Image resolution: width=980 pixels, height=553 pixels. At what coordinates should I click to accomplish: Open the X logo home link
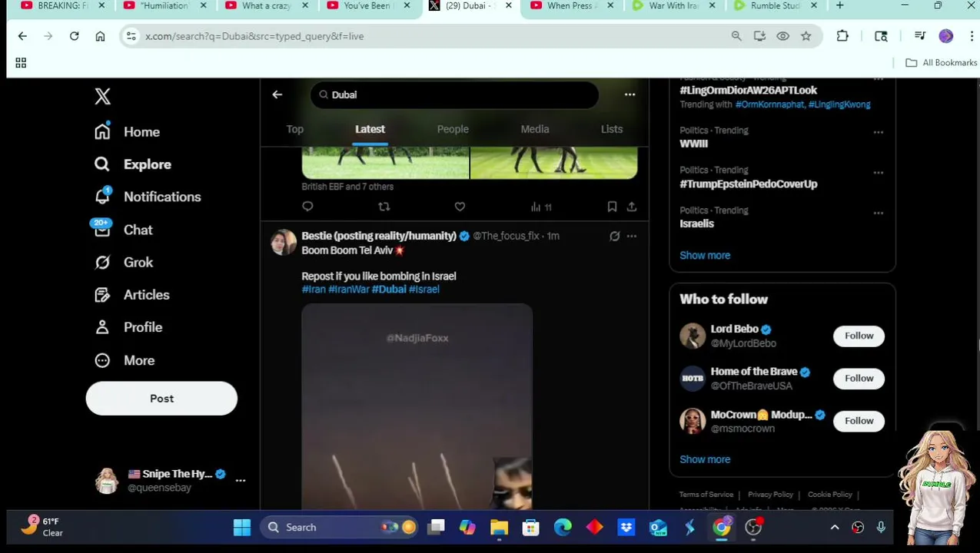click(102, 96)
